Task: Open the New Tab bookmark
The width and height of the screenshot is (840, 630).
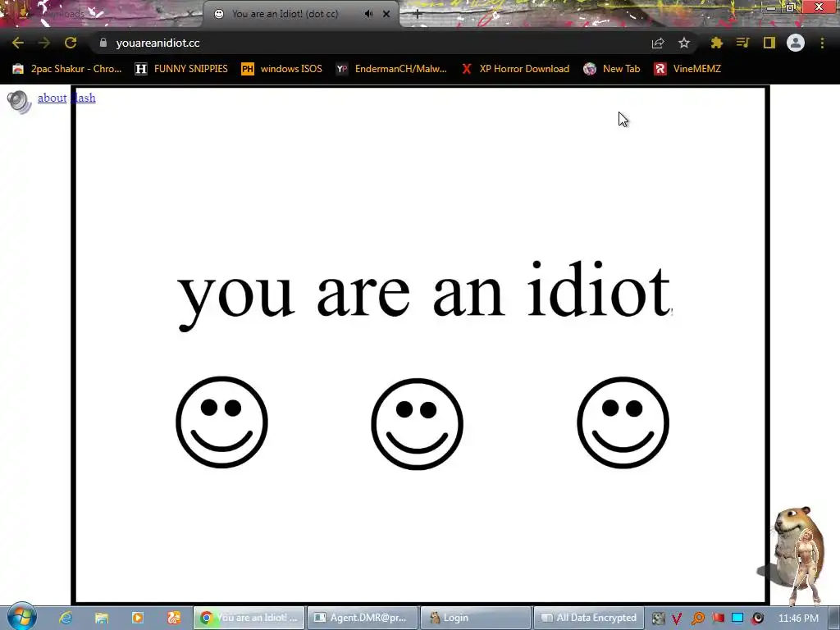Action: (x=612, y=69)
